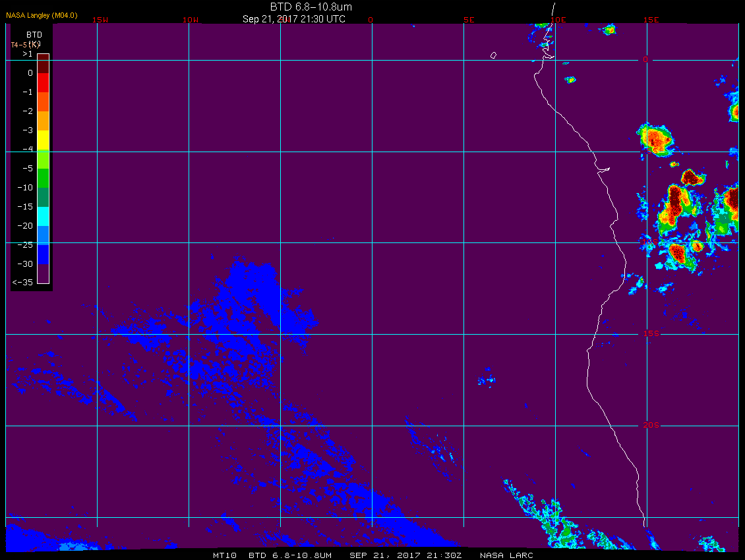Pick the yellow swatch in the BTD legend
Image resolution: width=745 pixels, height=560 pixels.
44,140
